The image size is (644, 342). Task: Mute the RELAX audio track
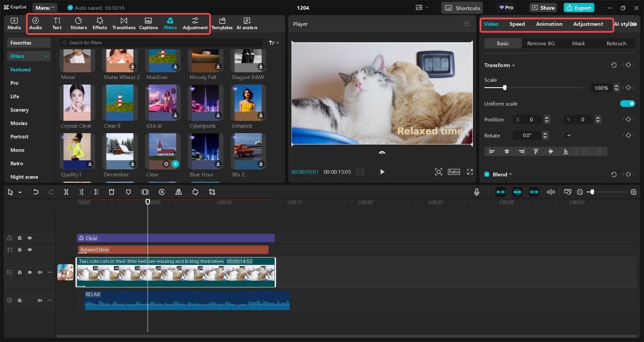coord(40,300)
